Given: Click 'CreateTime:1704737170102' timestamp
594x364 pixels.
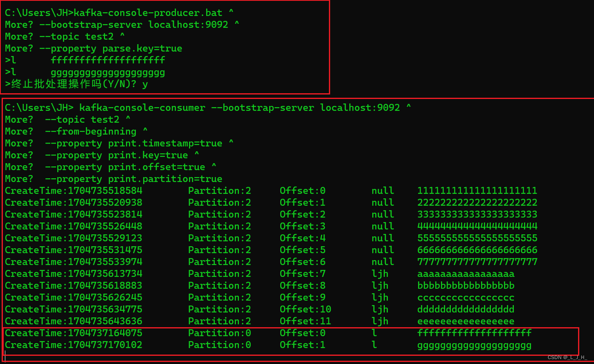Looking at the screenshot, I should click(74, 345).
